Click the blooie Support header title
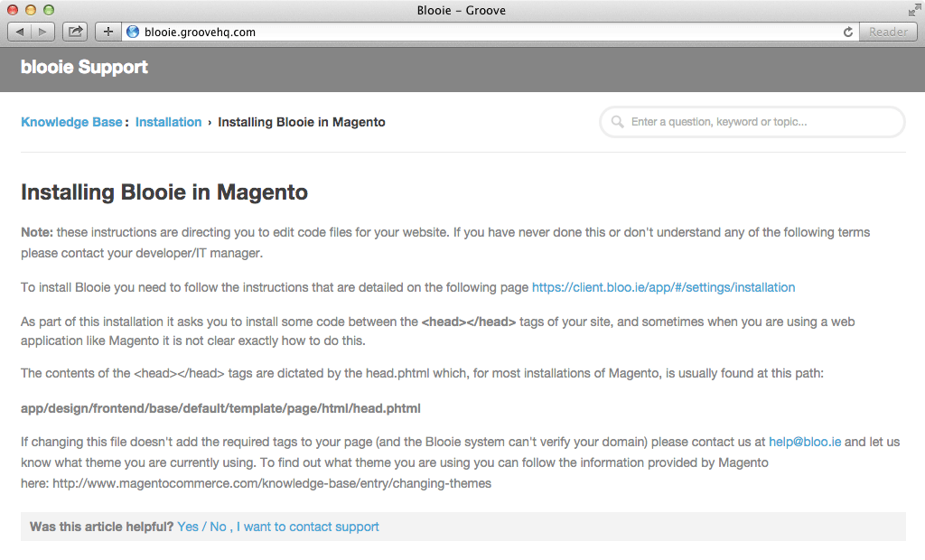The height and width of the screenshot is (560, 925). [84, 67]
